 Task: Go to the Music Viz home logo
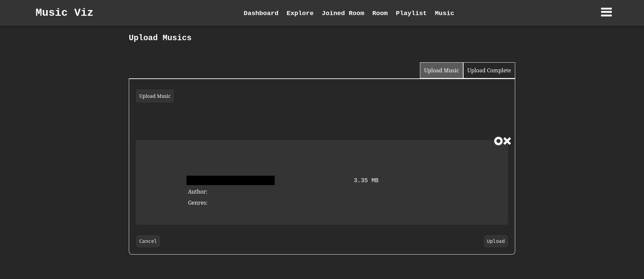click(x=64, y=13)
